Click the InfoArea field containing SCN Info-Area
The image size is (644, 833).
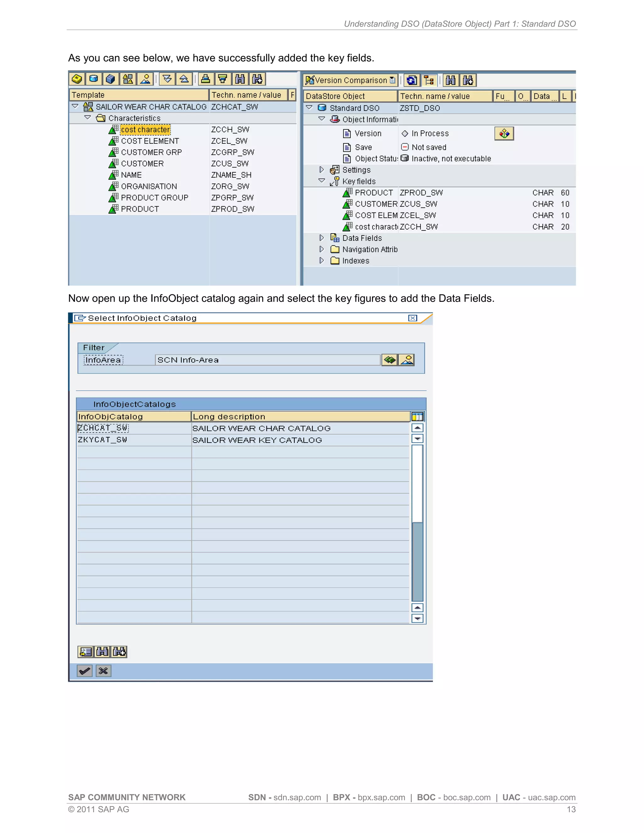coord(268,360)
